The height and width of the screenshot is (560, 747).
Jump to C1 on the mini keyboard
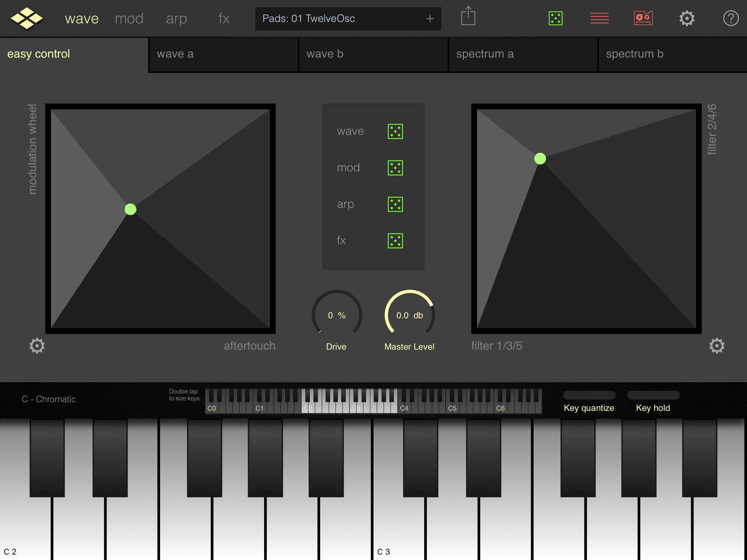coord(259,408)
